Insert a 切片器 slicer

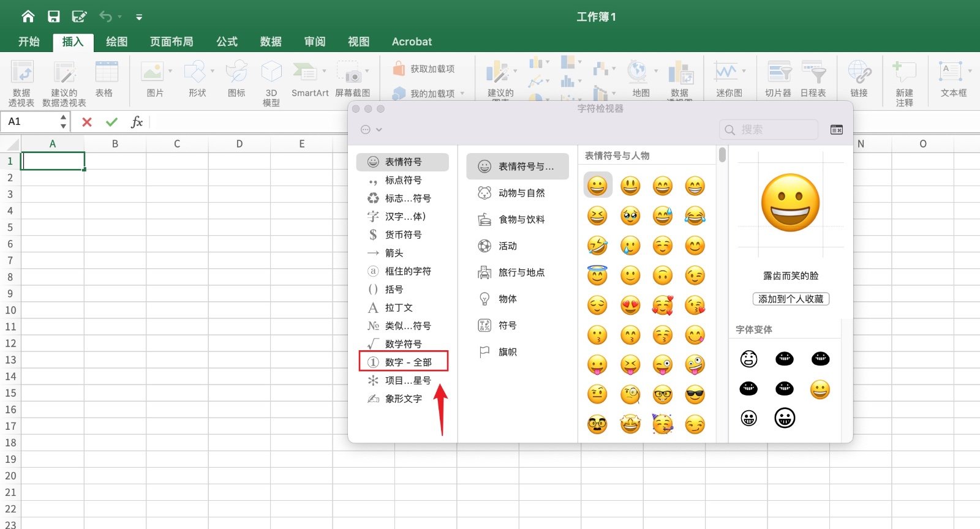tap(778, 78)
